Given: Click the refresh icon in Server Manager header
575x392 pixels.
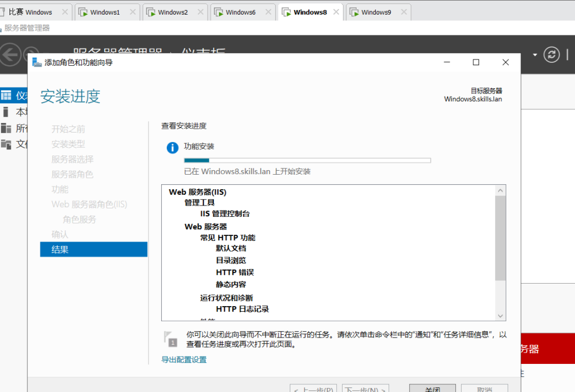Looking at the screenshot, I should (553, 54).
